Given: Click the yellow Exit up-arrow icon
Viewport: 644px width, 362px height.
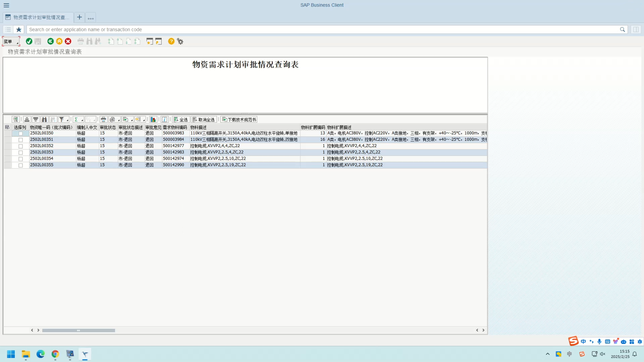Looking at the screenshot, I should tap(59, 41).
